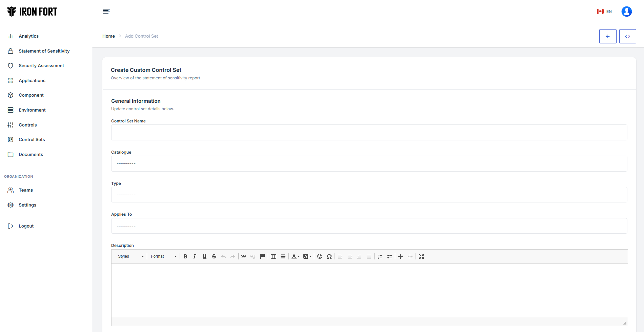Toggle underline formatting in editor
Screen dimensions: 644x332
[204, 257]
